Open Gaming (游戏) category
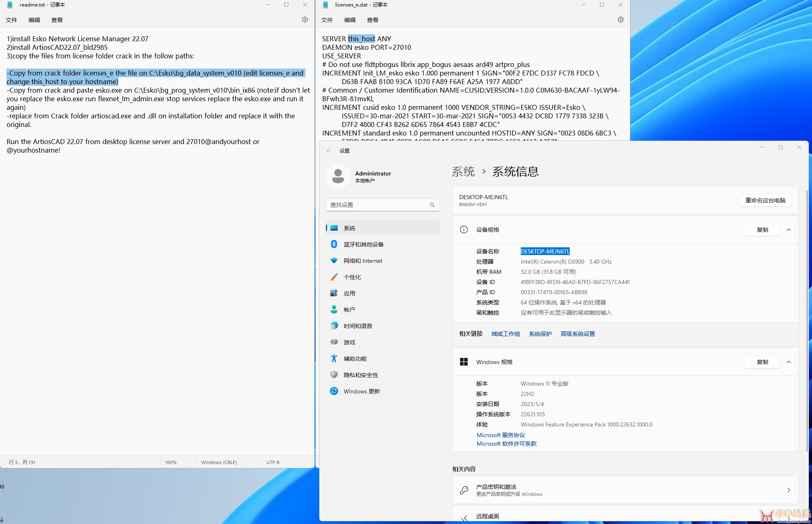The width and height of the screenshot is (812, 524). pos(383,342)
